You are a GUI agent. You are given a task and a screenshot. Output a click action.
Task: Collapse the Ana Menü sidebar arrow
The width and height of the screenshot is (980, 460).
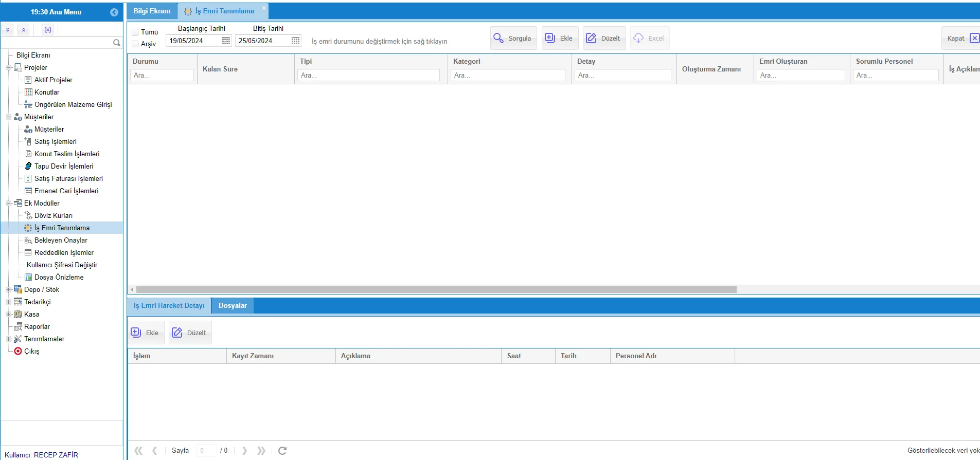tap(114, 12)
